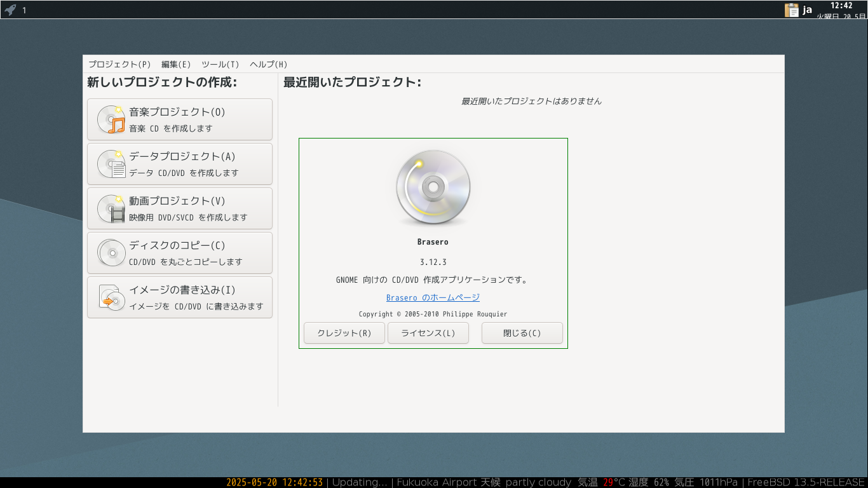Click the music CD icon with orange note
The image size is (868, 488).
(111, 119)
